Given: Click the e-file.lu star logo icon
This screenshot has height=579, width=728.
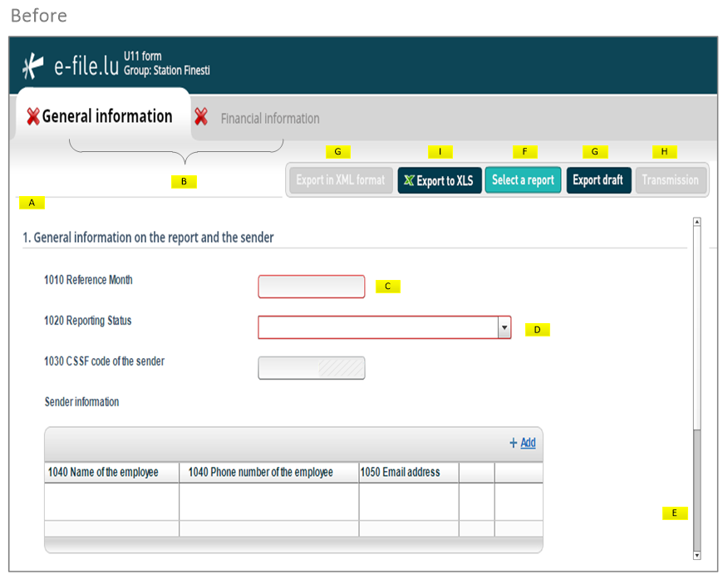Looking at the screenshot, I should (33, 66).
